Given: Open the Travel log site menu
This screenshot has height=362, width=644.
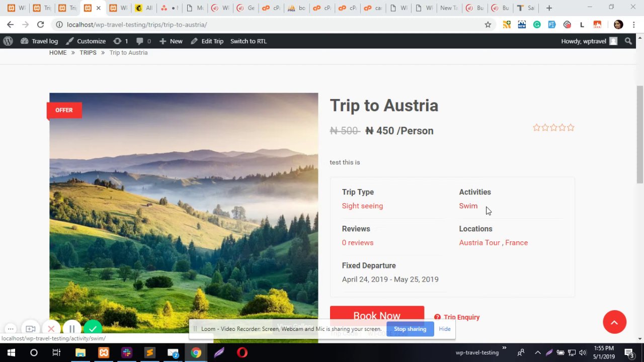Looking at the screenshot, I should click(39, 41).
